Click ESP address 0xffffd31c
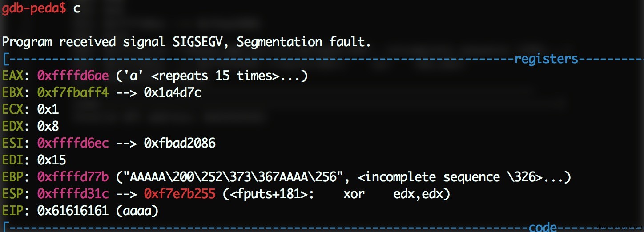Viewport: 644px width, 232px height. 73,194
